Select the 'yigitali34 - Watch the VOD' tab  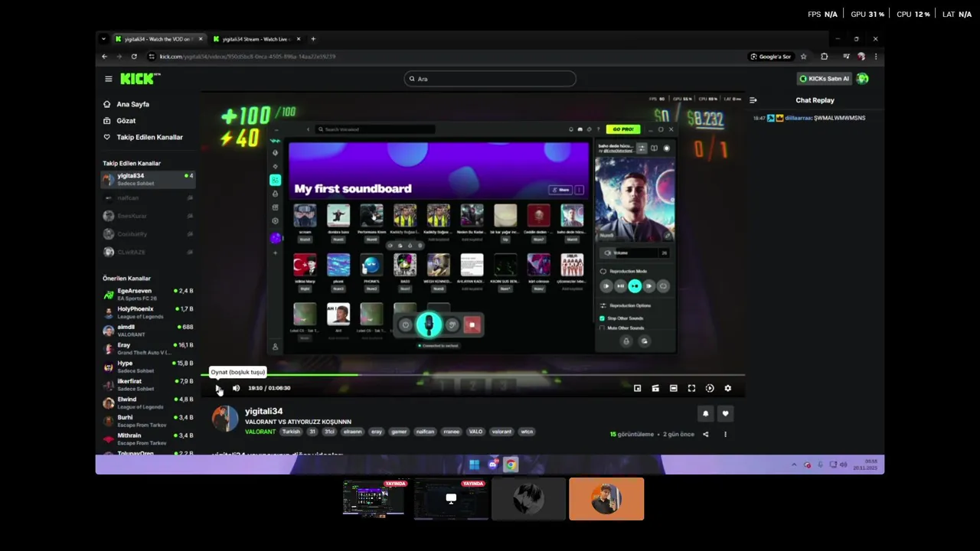point(159,39)
